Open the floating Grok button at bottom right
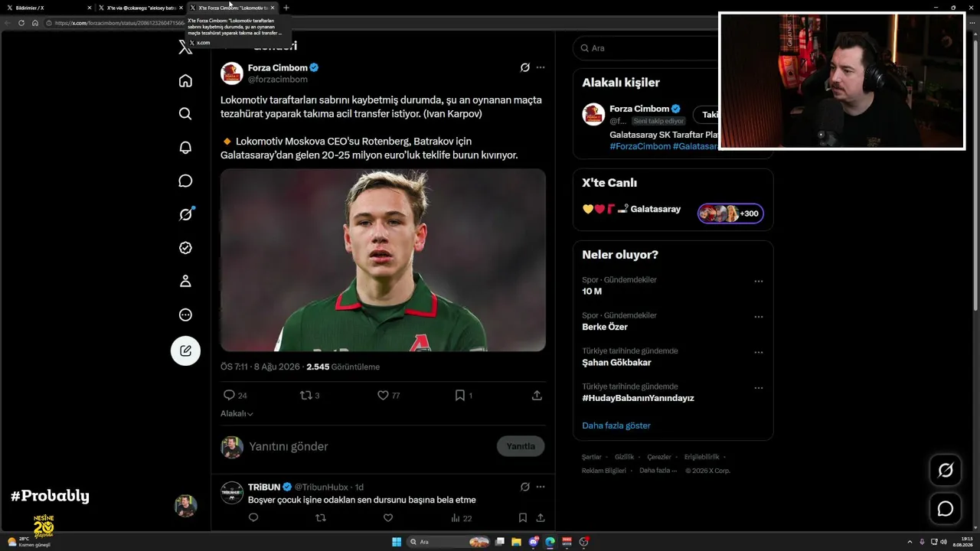 [946, 471]
